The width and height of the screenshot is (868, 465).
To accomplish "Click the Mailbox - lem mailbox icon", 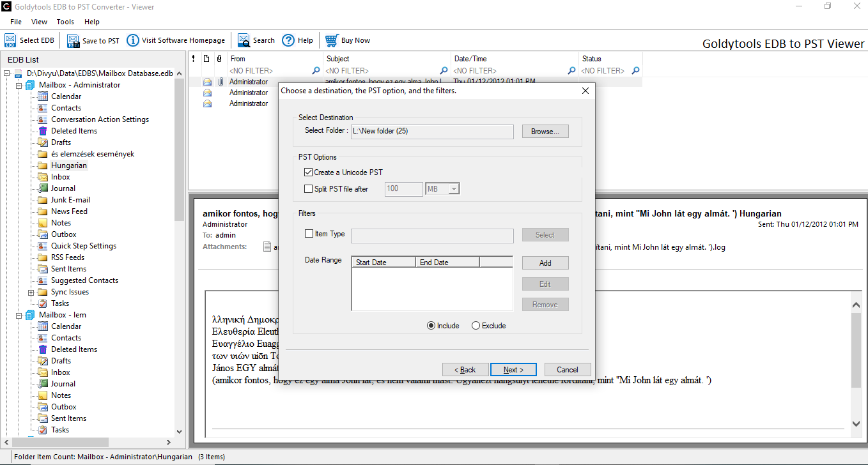I will click(x=30, y=315).
